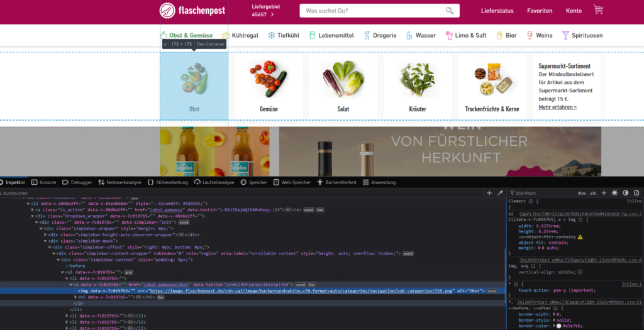Open the Konto link
Screen dimensions: 644x330
tap(574, 11)
